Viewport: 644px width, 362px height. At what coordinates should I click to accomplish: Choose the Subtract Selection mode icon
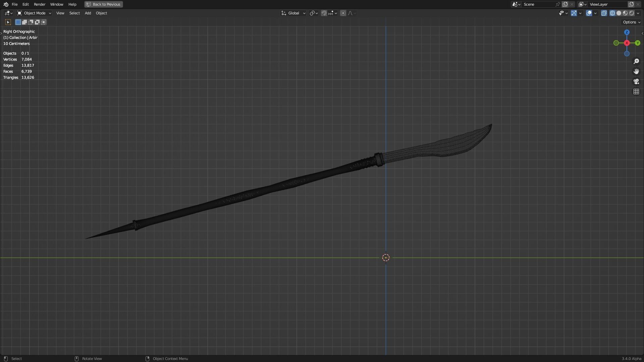click(31, 22)
